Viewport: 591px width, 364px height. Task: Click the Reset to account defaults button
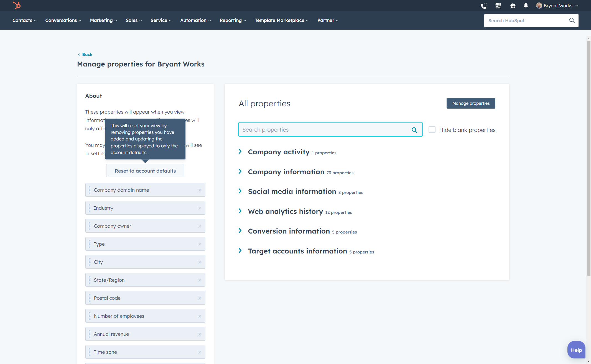pos(145,170)
